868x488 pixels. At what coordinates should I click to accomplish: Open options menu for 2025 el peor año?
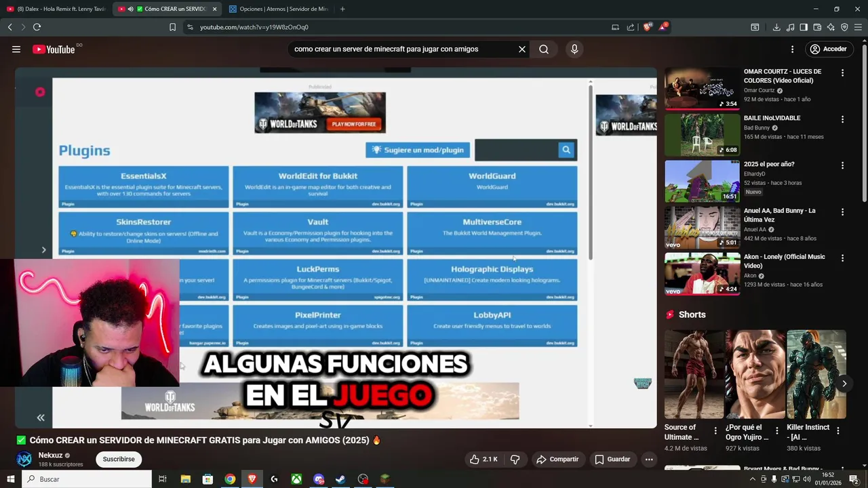(842, 165)
